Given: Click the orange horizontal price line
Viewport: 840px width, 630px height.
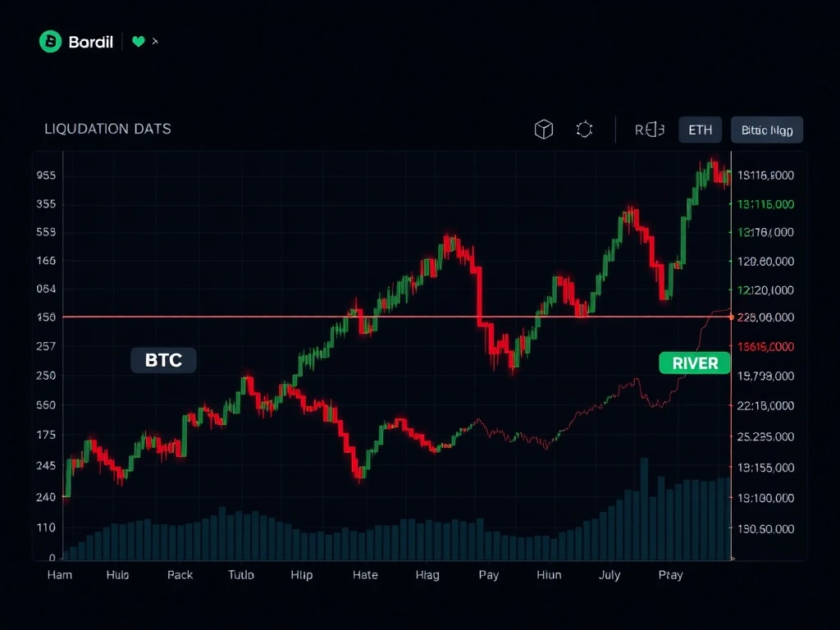Looking at the screenshot, I should [246, 317].
